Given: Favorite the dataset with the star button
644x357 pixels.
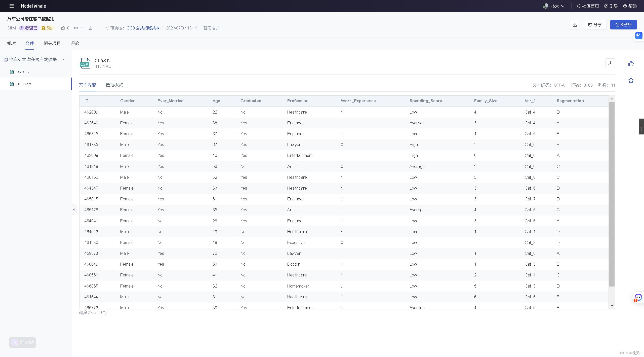Looking at the screenshot, I should pyautogui.click(x=631, y=80).
